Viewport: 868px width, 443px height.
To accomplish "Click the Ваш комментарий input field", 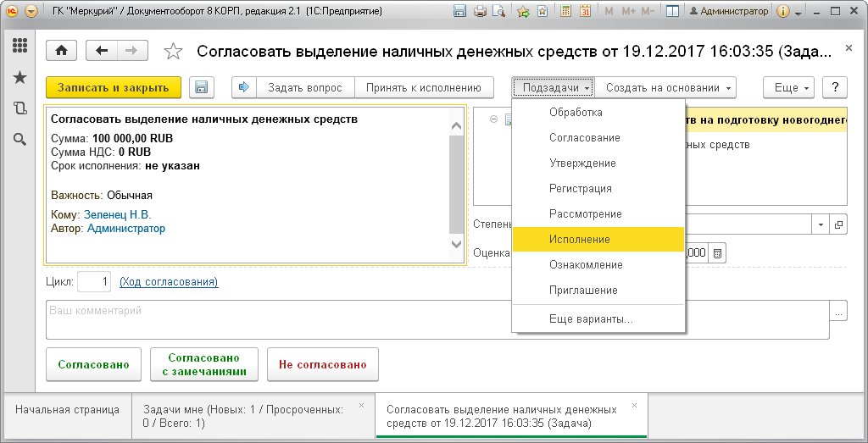I will click(437, 319).
